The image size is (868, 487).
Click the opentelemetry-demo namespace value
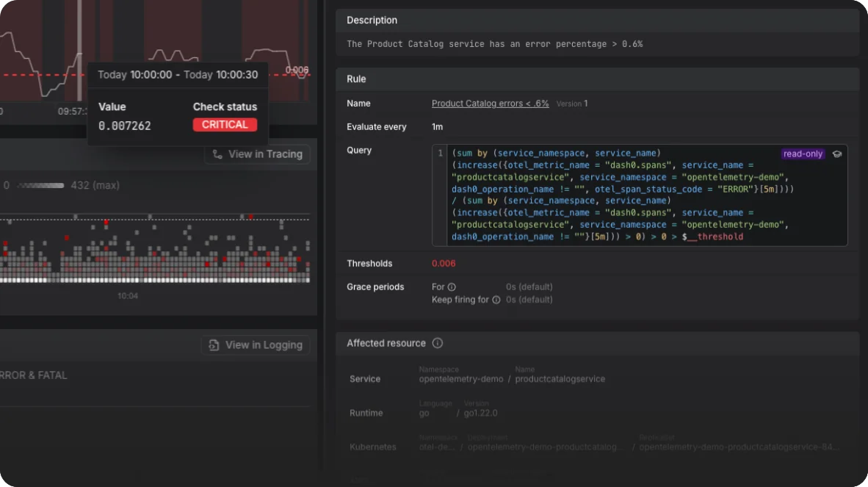coord(461,379)
